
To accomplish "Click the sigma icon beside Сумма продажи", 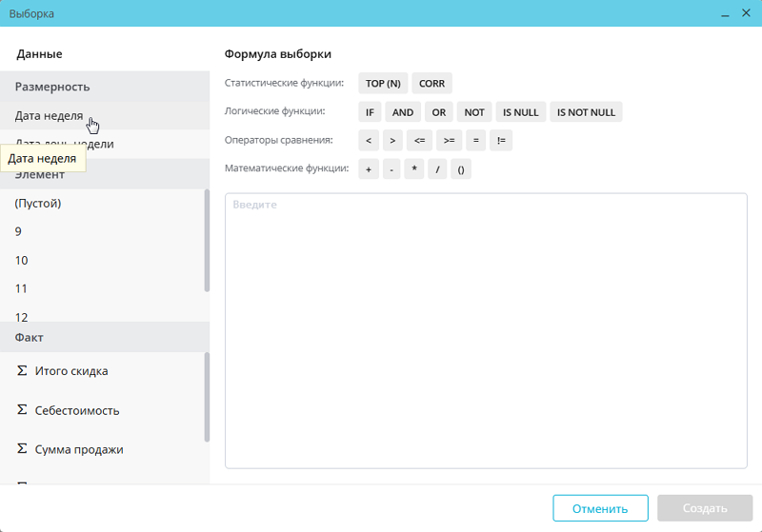I will [x=22, y=449].
